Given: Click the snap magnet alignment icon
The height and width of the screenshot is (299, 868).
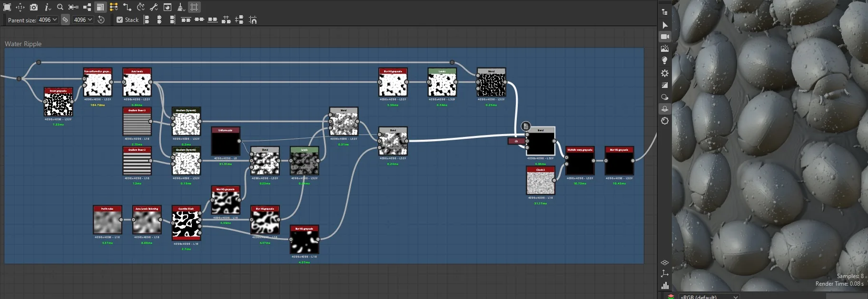Looking at the screenshot, I should click(x=253, y=20).
